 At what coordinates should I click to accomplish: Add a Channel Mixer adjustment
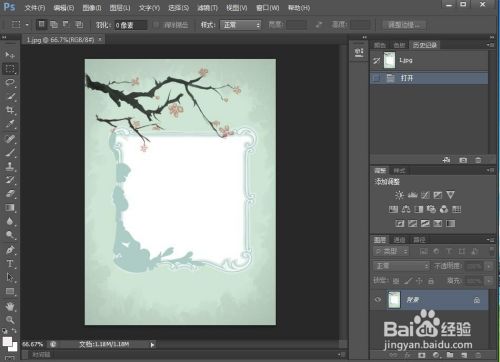click(444, 209)
